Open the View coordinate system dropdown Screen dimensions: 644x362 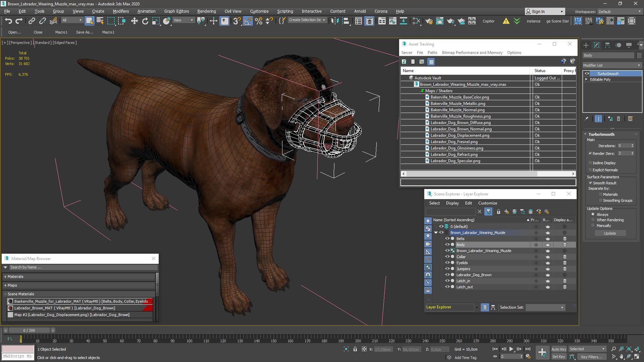183,20
